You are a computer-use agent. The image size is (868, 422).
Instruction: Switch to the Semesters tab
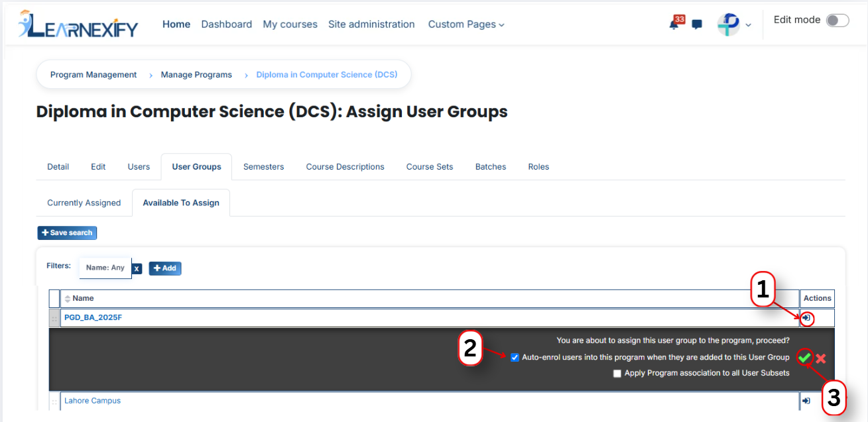[263, 167]
